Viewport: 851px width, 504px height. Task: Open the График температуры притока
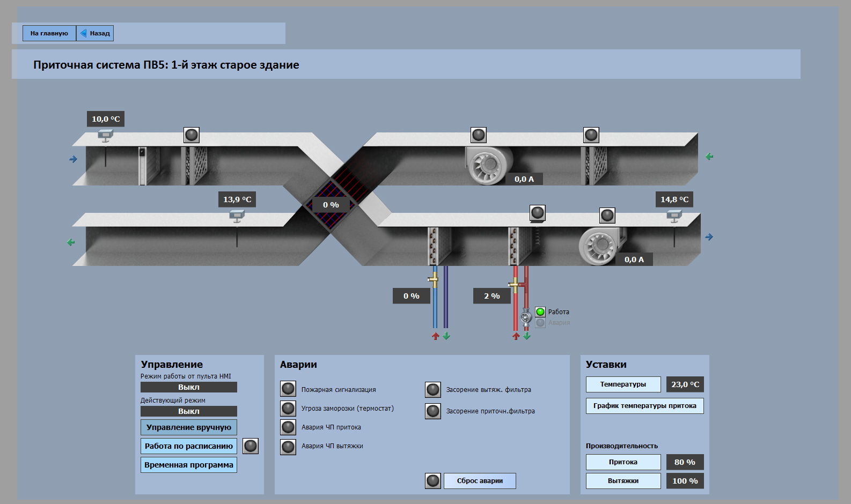pos(644,406)
